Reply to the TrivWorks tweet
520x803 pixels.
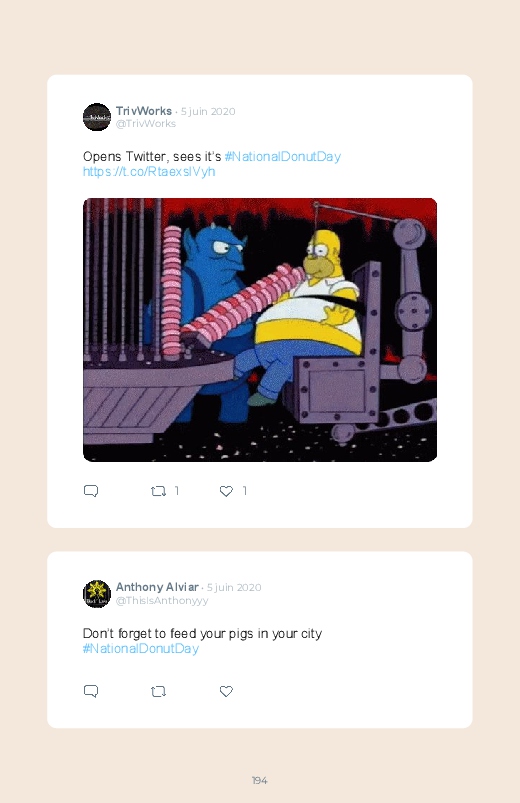coord(91,491)
